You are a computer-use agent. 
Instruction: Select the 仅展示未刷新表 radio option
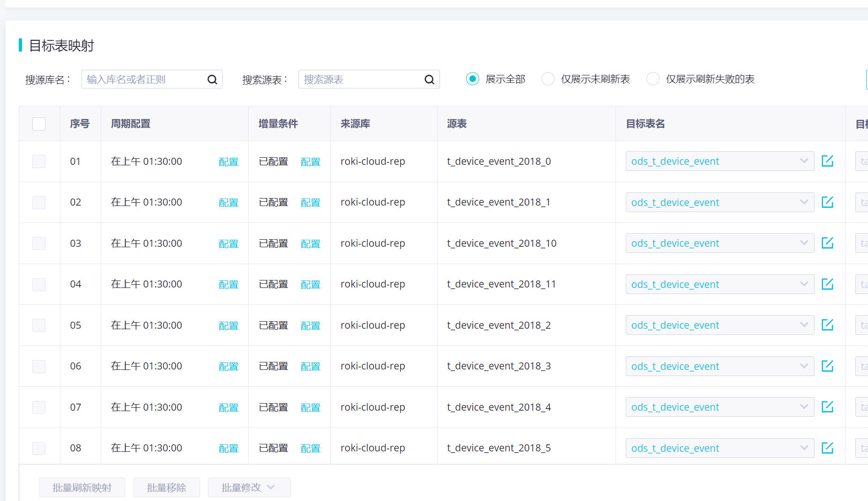[548, 79]
